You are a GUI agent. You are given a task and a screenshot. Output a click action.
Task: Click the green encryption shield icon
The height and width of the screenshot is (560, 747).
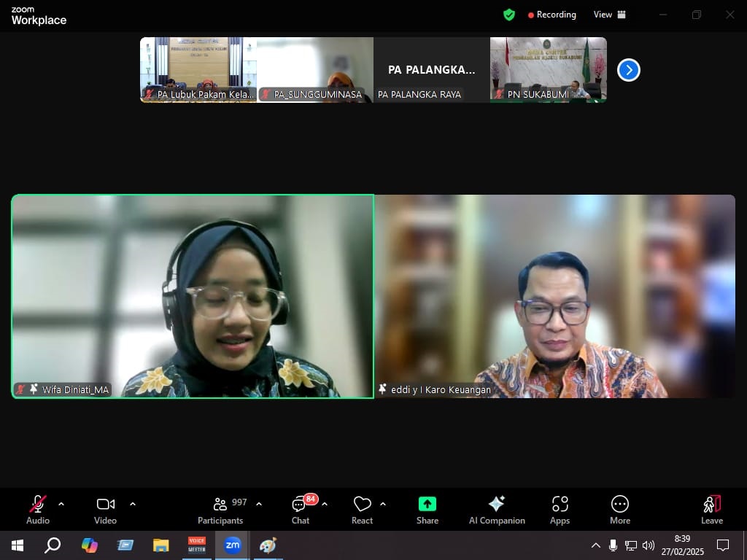509,15
